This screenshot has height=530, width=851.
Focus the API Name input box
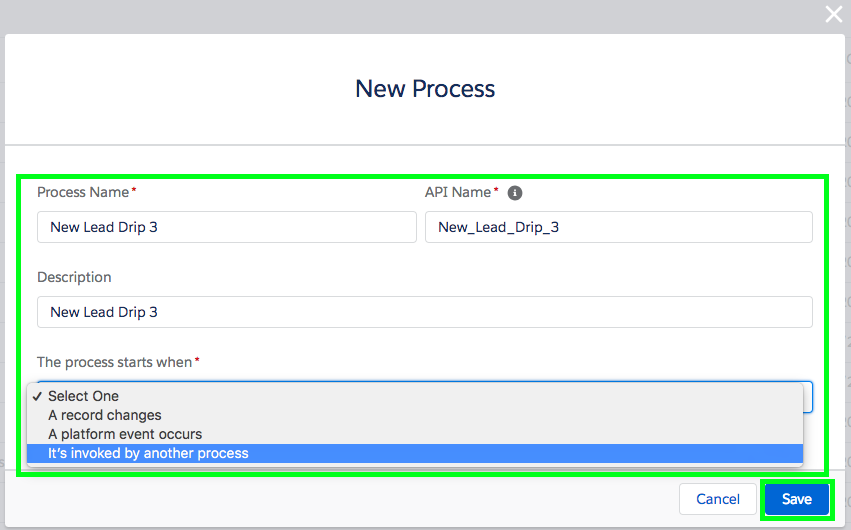click(618, 227)
